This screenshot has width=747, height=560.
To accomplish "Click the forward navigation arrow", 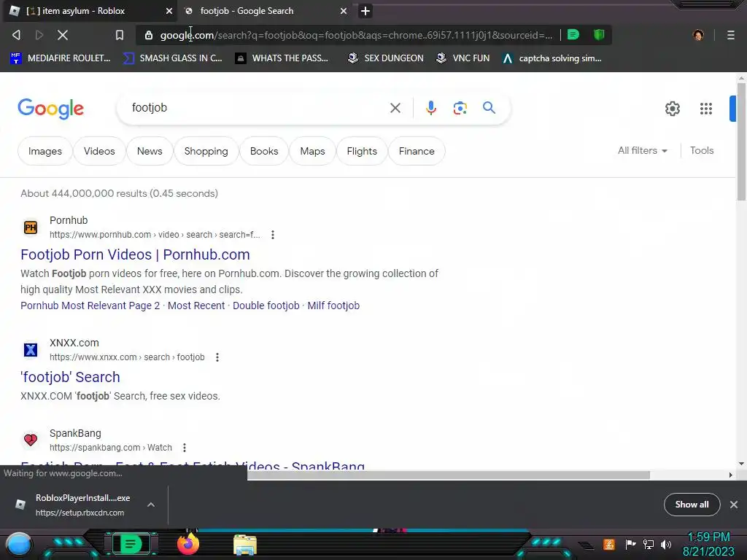I will pos(39,35).
